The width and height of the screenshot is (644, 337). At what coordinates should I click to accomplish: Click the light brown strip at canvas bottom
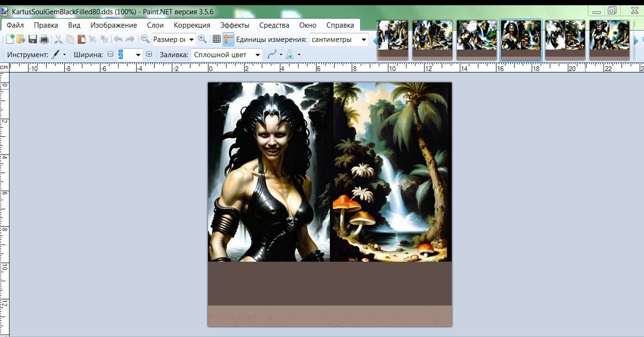click(330, 316)
